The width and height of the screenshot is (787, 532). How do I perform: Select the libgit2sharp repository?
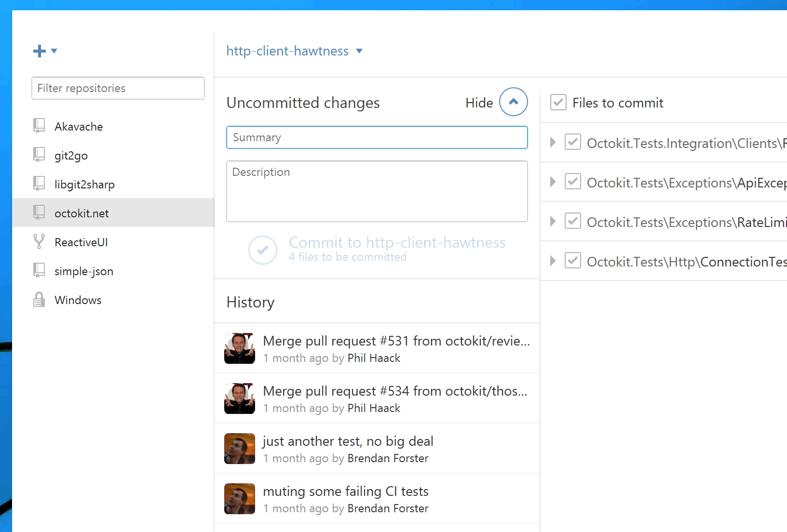(113, 184)
